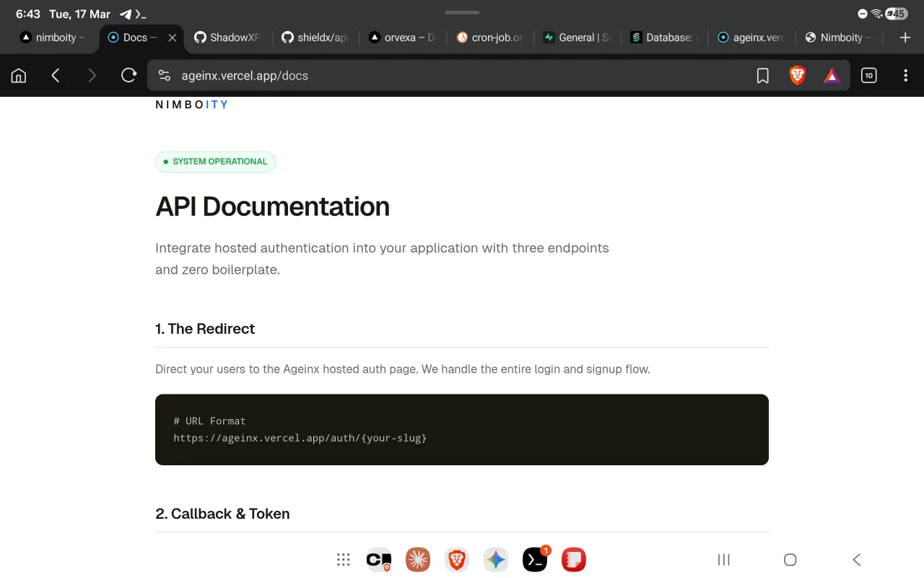Viewport: 924px width, 578px height.
Task: Click the auth URL in the code block
Action: point(300,438)
